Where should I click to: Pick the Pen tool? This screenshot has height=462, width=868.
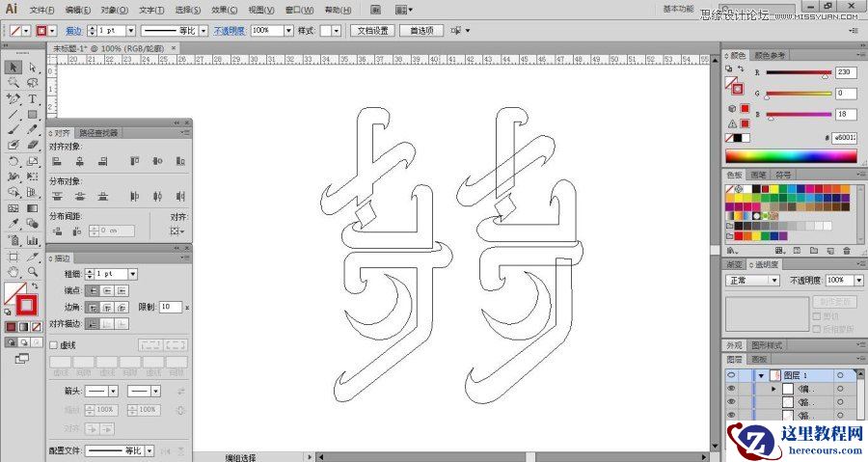(x=14, y=98)
